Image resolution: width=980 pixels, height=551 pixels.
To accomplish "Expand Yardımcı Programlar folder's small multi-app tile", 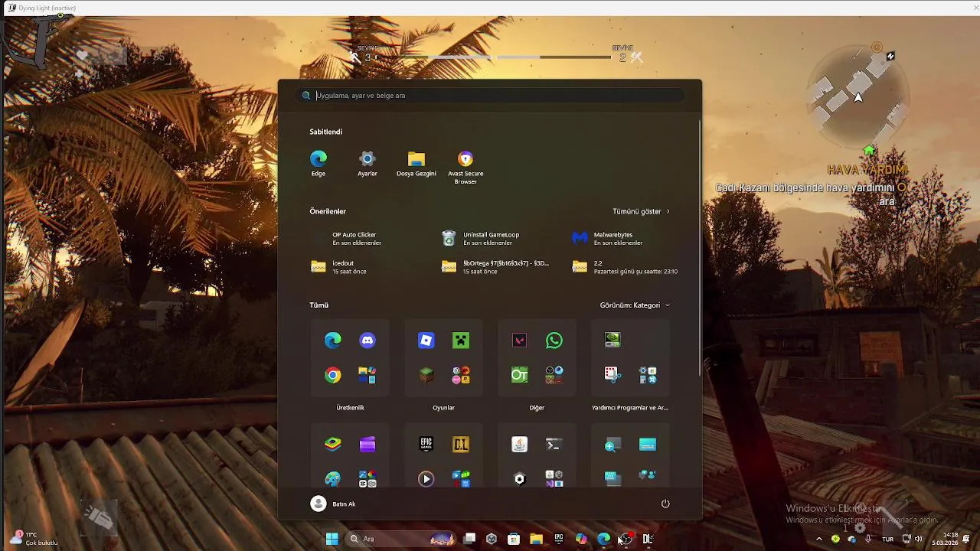I will click(x=648, y=375).
